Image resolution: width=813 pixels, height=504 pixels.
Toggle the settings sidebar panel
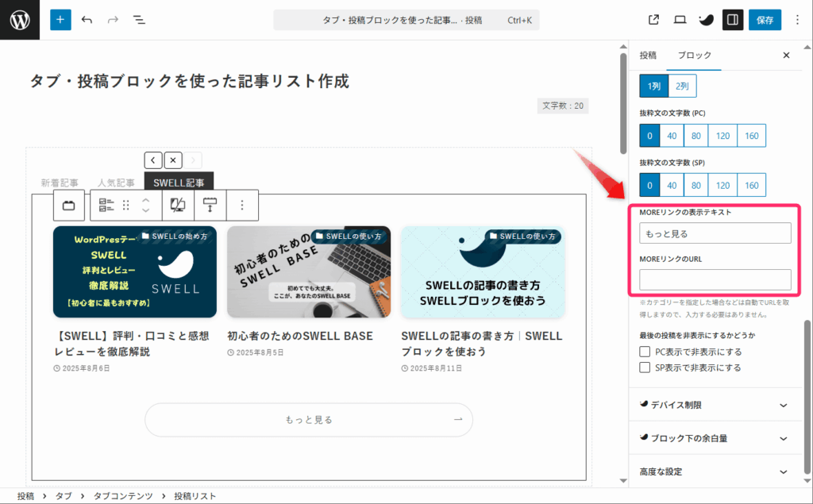[x=733, y=20]
